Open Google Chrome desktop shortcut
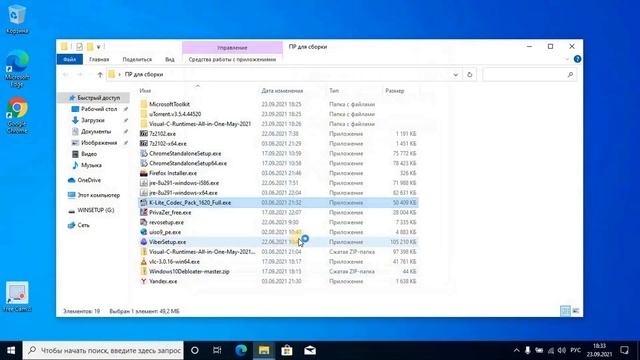The width and height of the screenshot is (640, 360). coord(17,115)
